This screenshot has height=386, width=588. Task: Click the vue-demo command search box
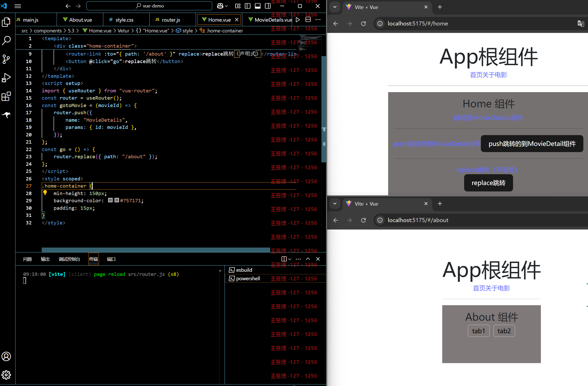point(149,6)
